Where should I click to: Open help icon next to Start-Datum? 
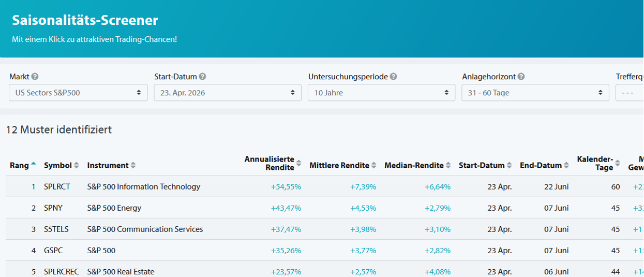point(202,77)
